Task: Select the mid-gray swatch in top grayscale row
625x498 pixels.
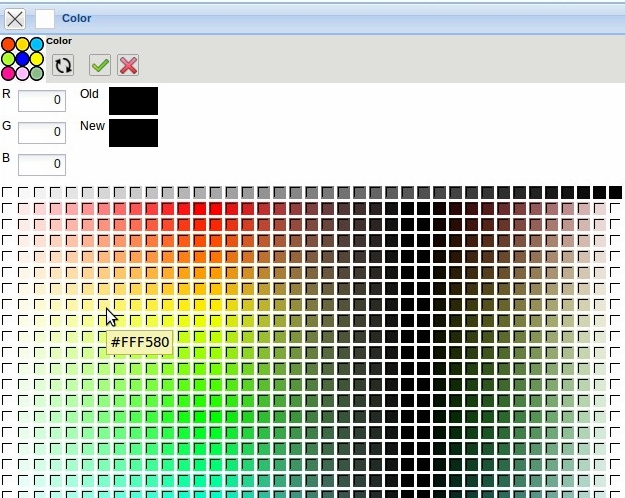Action: pyautogui.click(x=296, y=192)
